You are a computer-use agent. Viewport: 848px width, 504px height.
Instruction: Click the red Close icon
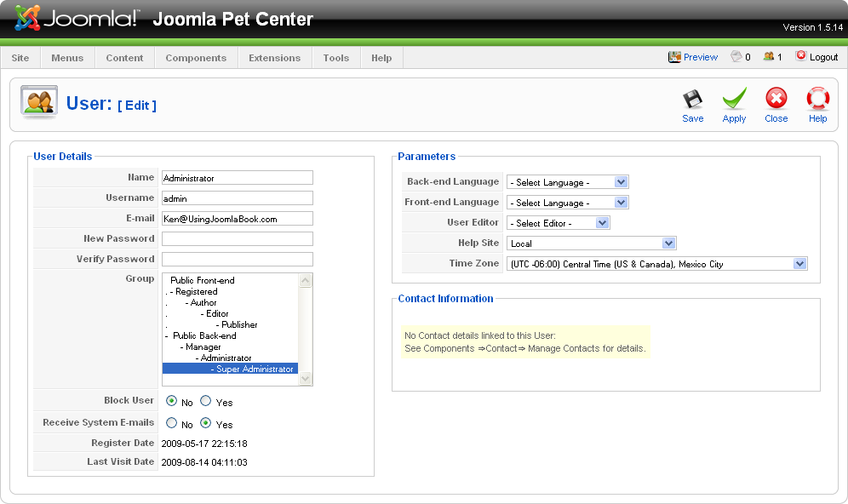pos(776,99)
